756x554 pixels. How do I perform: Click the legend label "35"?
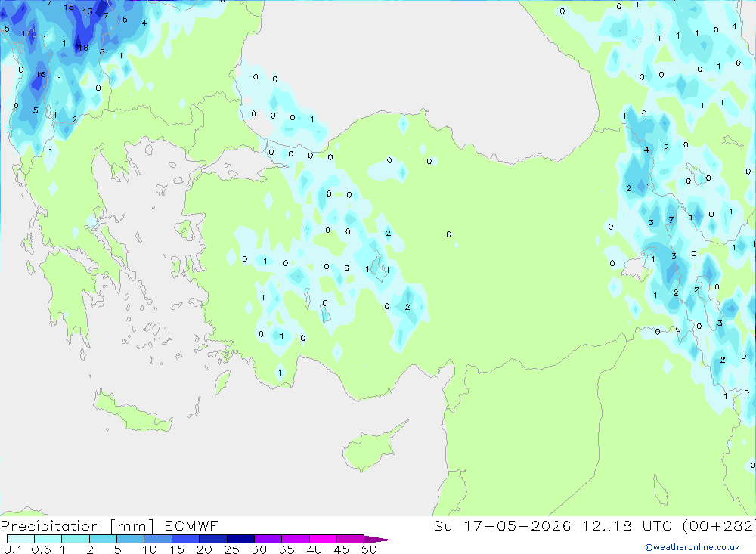click(x=287, y=549)
